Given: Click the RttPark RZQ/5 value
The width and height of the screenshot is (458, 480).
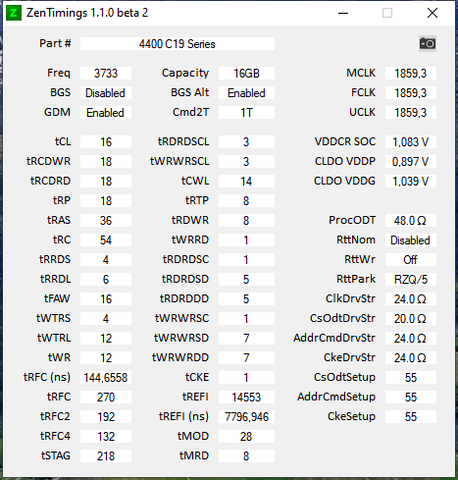Looking at the screenshot, I should [411, 279].
